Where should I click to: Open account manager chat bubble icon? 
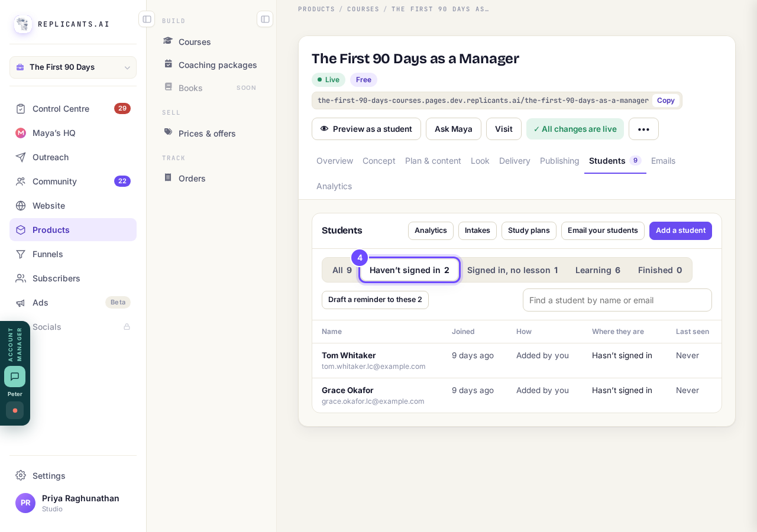(x=15, y=377)
